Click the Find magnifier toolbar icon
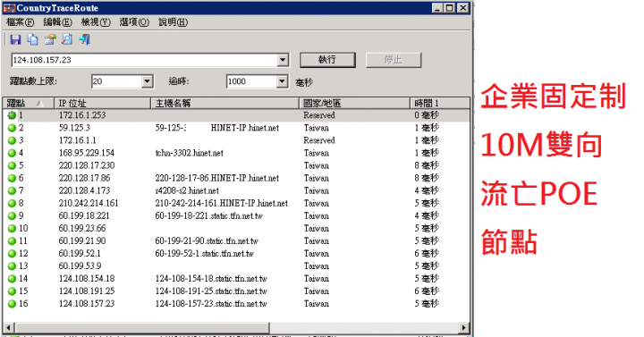644x337 pixels. (67, 39)
